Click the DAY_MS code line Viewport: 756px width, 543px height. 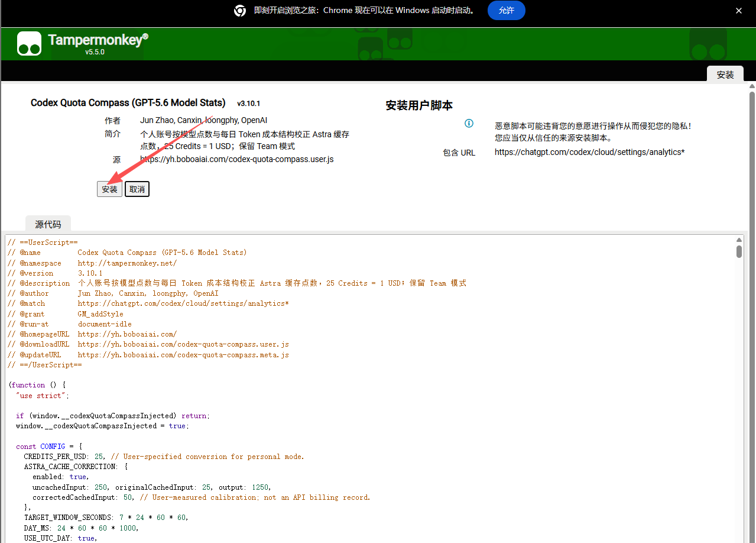(x=81, y=528)
